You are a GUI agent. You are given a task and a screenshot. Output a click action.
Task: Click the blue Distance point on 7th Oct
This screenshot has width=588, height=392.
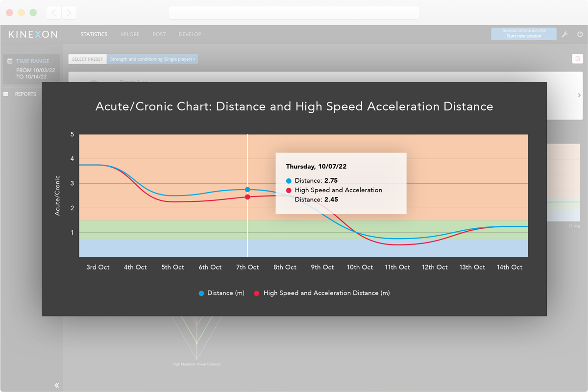click(x=247, y=190)
